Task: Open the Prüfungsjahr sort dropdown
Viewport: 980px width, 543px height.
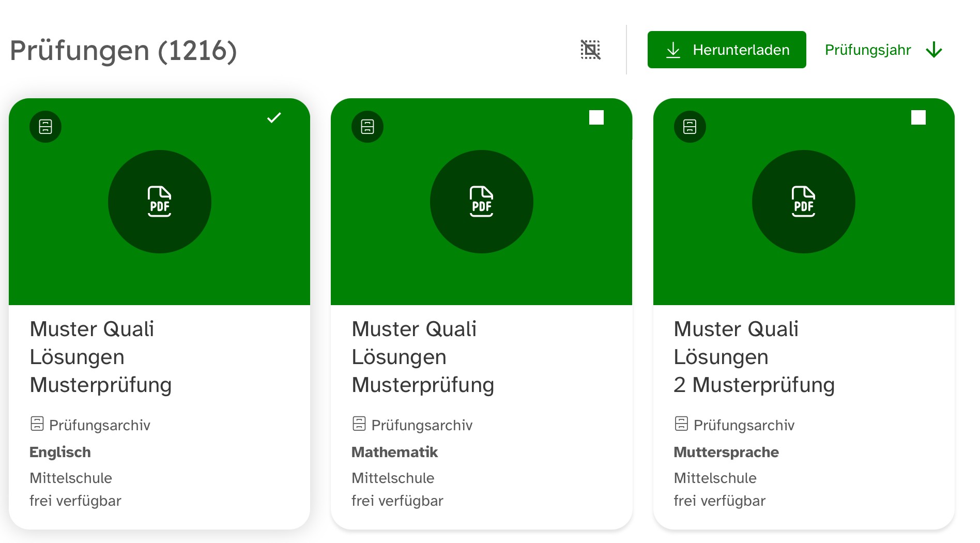Action: point(868,50)
